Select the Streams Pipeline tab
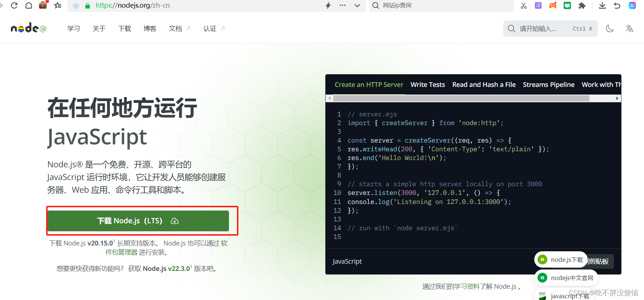The width and height of the screenshot is (644, 300). 549,85
